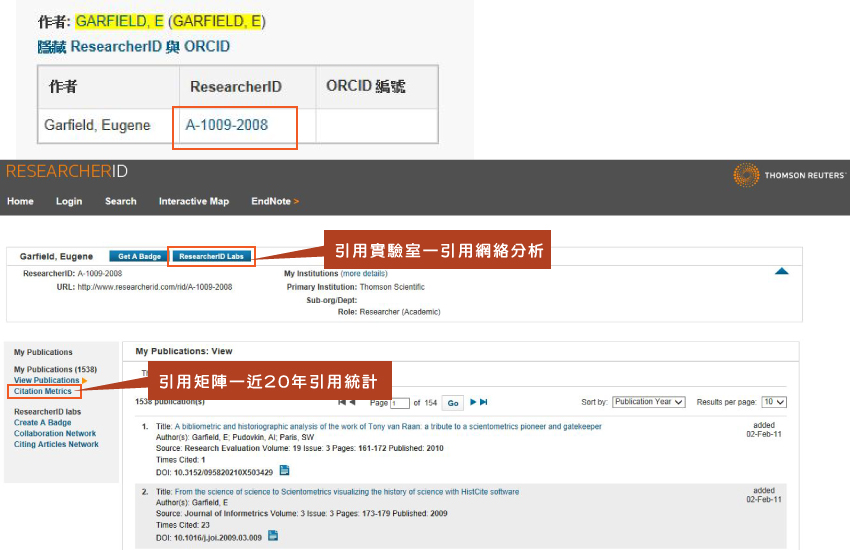
Task: Open article about Tony van Raan
Action: coord(388,426)
